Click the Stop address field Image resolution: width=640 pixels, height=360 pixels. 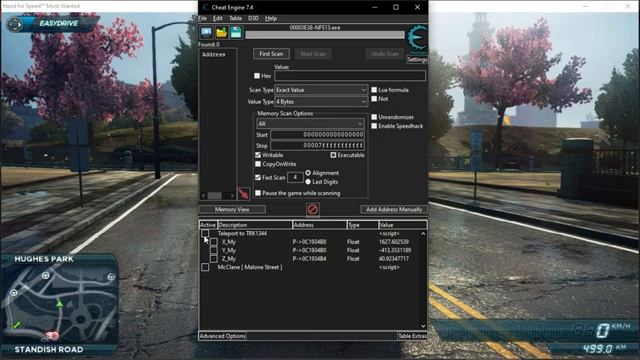(318, 146)
